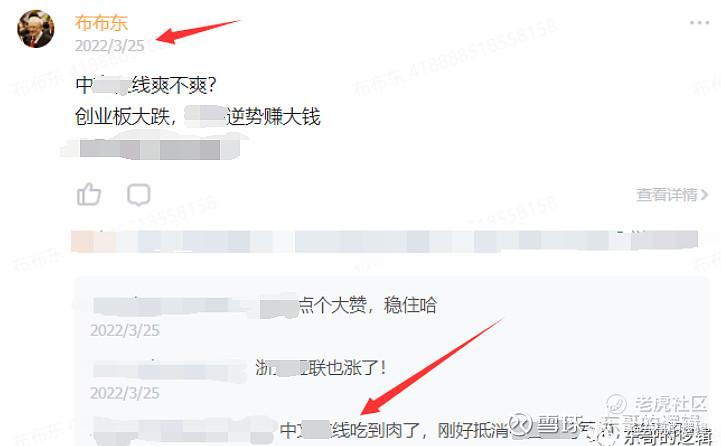This screenshot has height=446, width=721.
Task: Select the text 创业板大跌 in the post
Action: point(122,117)
